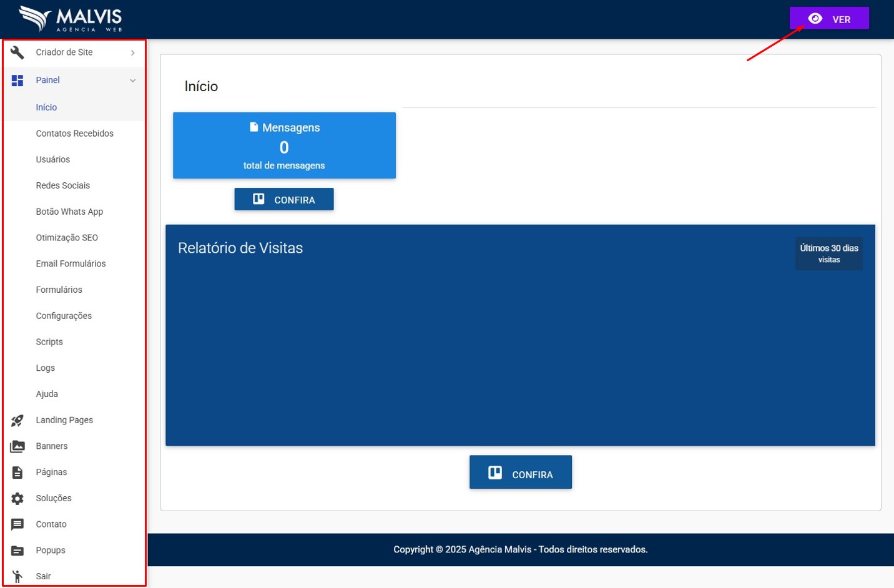Open Banners via its image gallery icon
The height and width of the screenshot is (588, 894).
click(17, 447)
